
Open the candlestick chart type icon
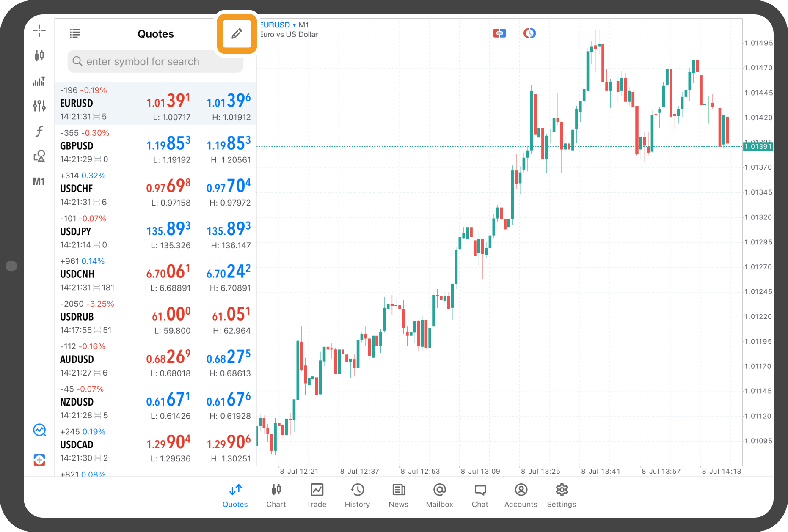tap(39, 55)
